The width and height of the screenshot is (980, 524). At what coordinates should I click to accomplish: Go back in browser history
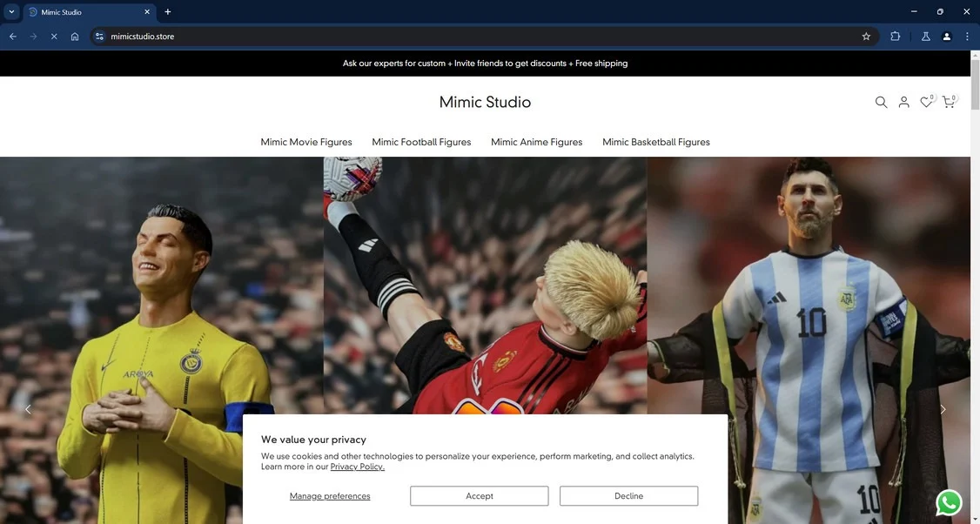click(x=12, y=37)
